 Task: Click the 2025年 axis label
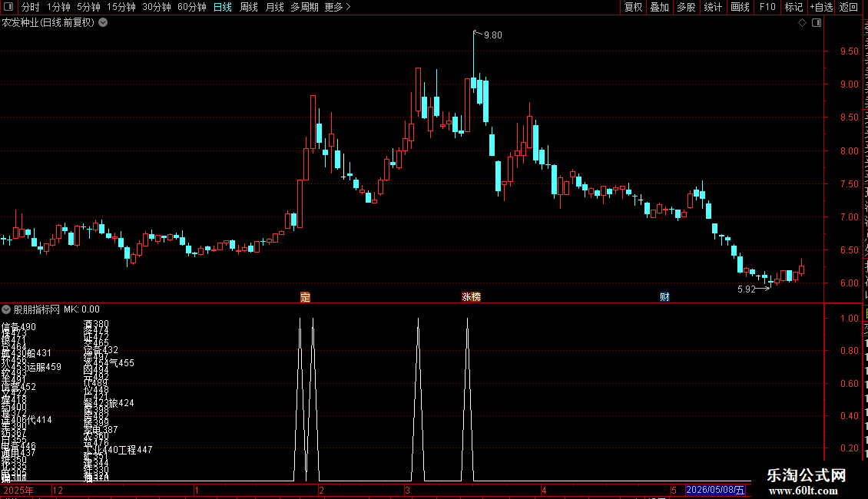click(x=18, y=490)
